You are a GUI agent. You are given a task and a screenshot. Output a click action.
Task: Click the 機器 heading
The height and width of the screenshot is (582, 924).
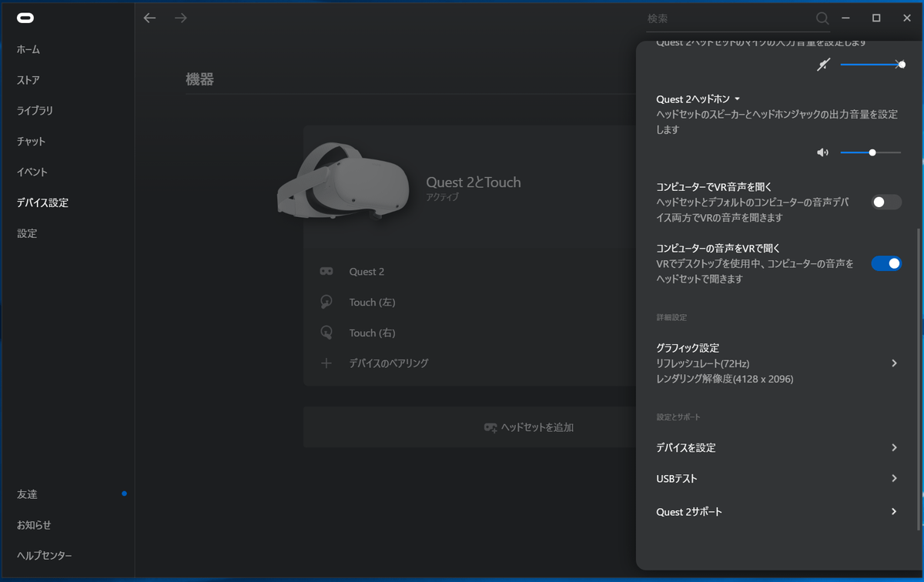click(199, 79)
